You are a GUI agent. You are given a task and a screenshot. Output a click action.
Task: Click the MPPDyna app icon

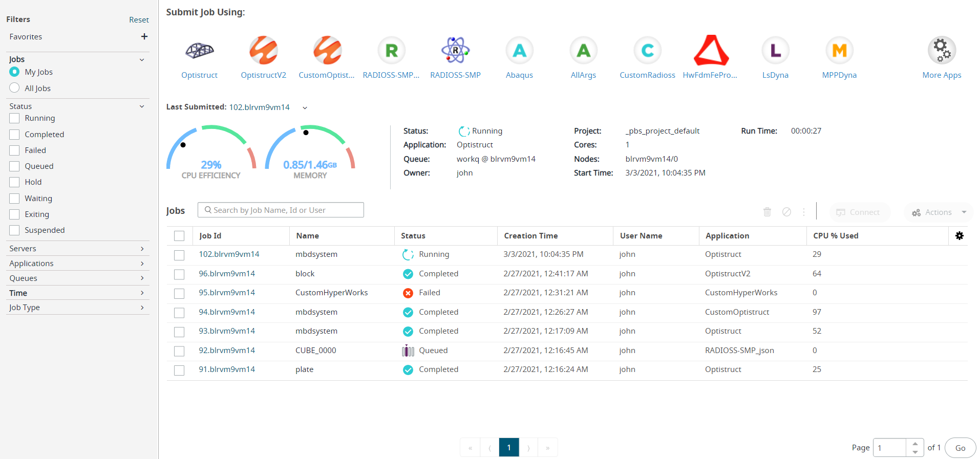point(839,51)
